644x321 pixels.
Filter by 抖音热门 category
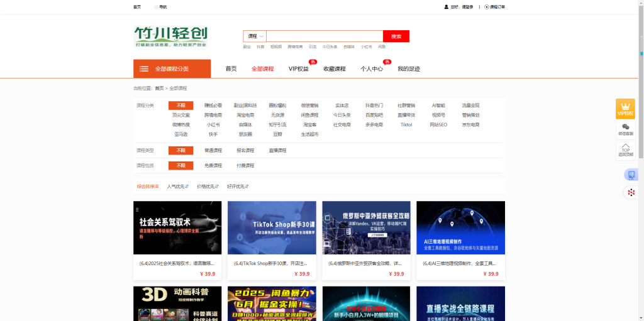[x=374, y=106]
